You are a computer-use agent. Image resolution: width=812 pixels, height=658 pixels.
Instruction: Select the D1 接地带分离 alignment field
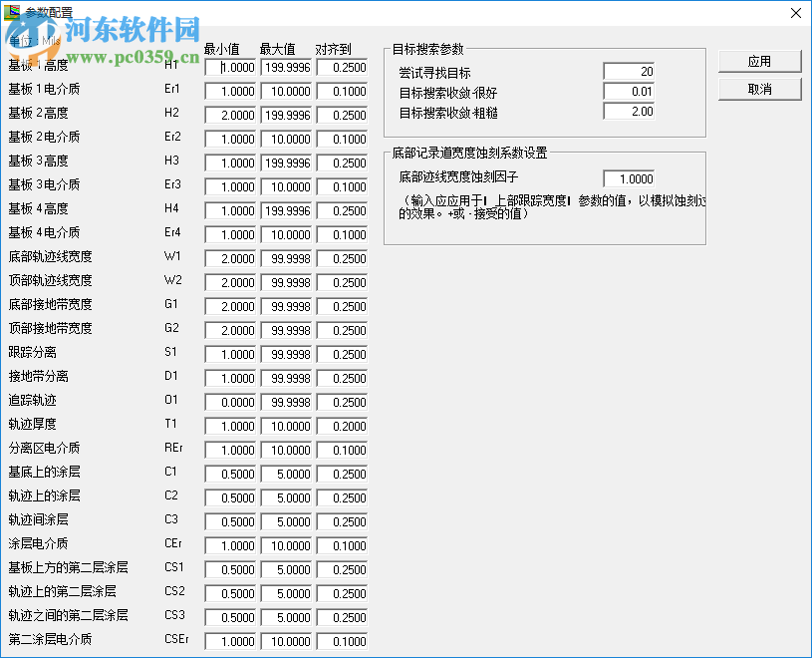341,378
